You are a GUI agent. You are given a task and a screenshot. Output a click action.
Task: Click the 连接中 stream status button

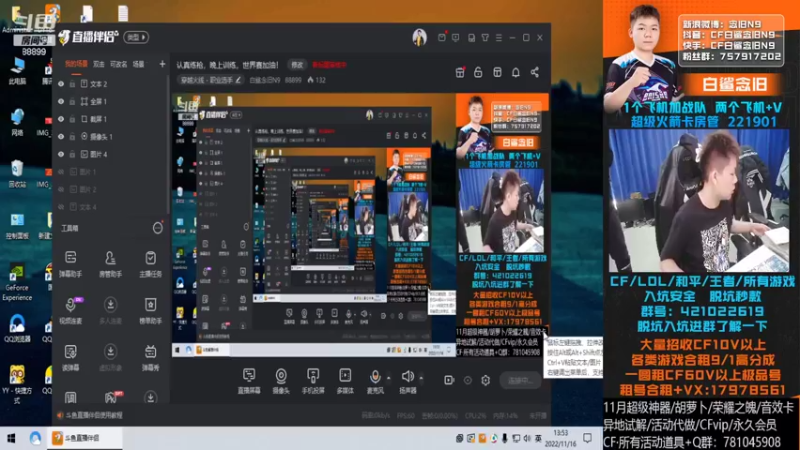pyautogui.click(x=520, y=380)
